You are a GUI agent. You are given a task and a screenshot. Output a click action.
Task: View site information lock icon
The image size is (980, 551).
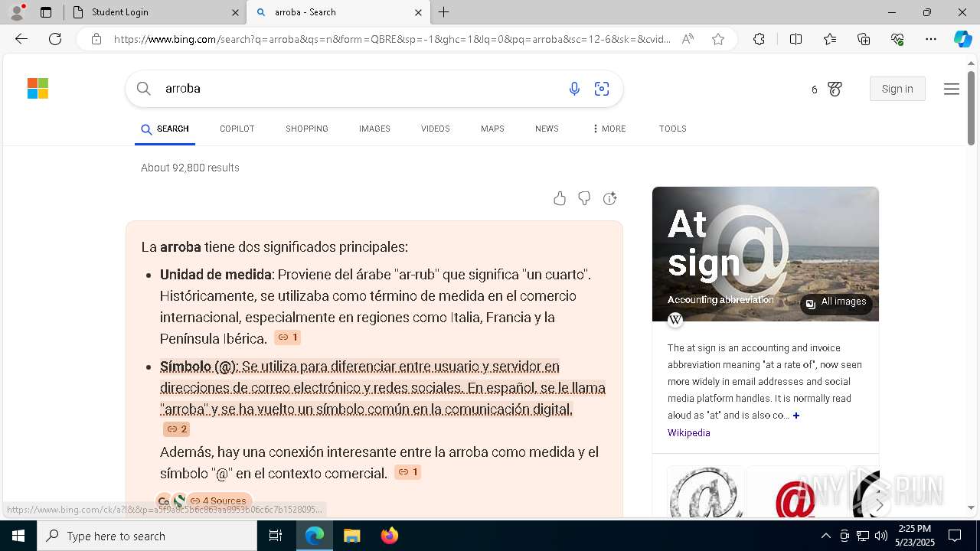(96, 39)
